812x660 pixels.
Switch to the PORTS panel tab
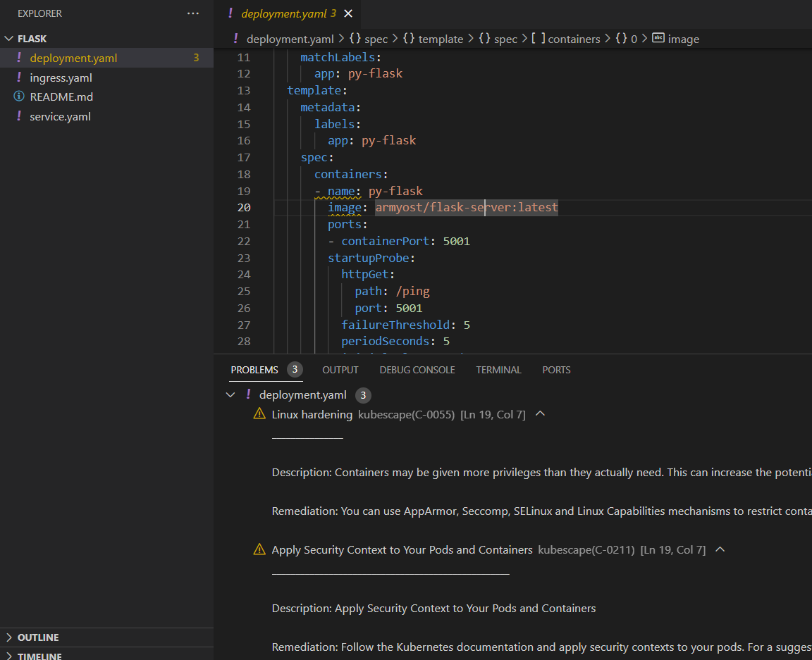click(556, 370)
